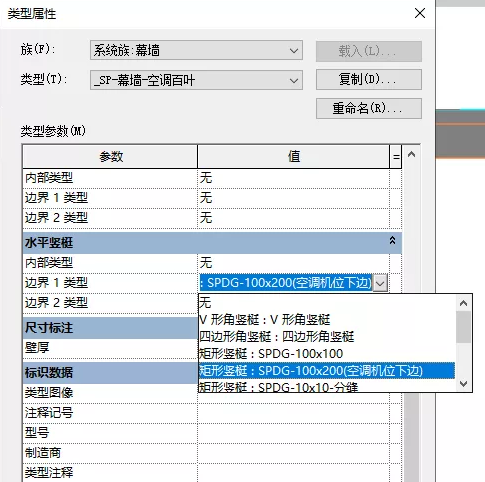Viewport: 485px width, 482px height.
Task: Open the 类型(T) type dropdown
Action: coord(196,80)
